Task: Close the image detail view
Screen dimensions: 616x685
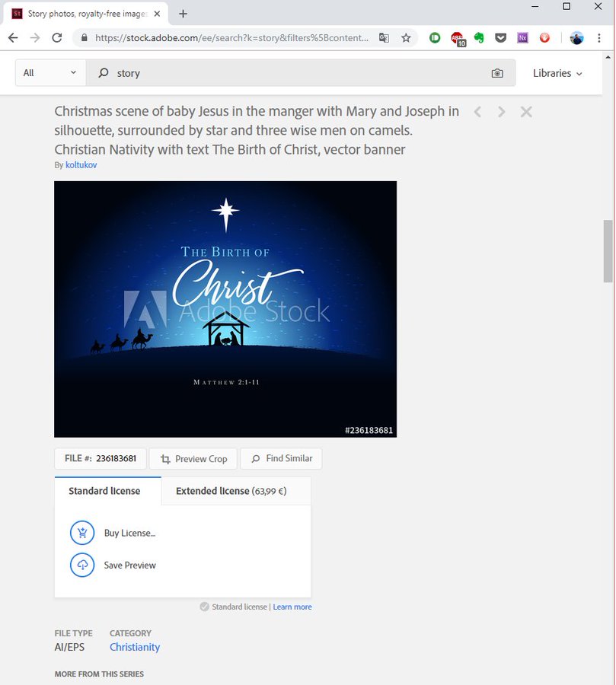Action: pos(526,112)
